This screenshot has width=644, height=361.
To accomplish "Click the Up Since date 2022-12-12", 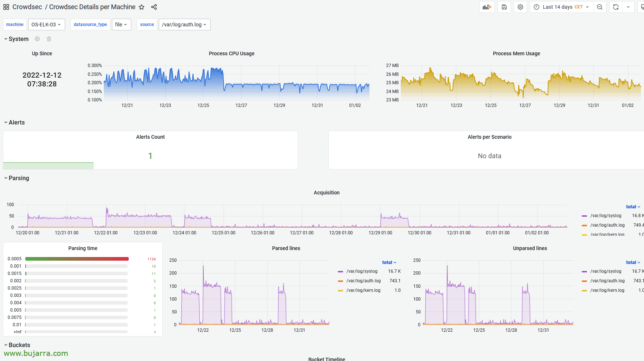I will tap(42, 75).
